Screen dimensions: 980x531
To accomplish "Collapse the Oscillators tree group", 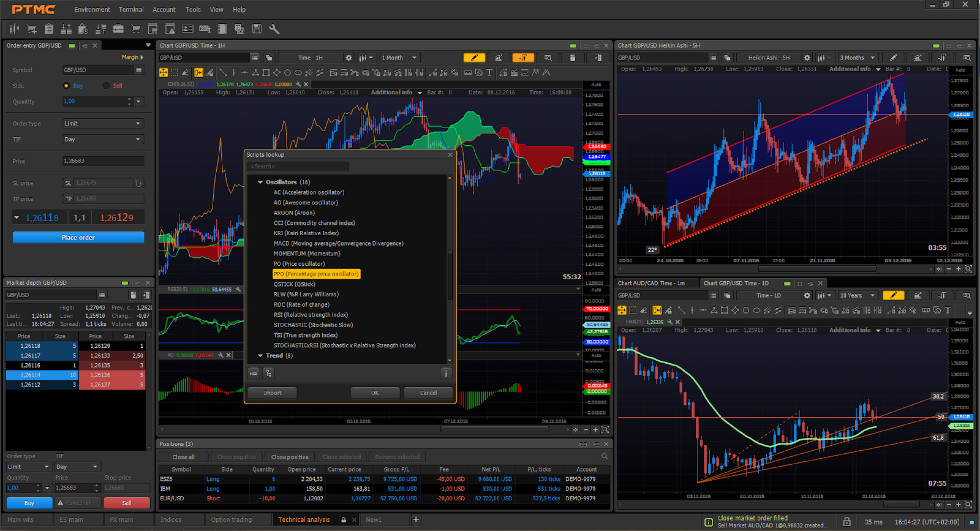I will (x=260, y=182).
